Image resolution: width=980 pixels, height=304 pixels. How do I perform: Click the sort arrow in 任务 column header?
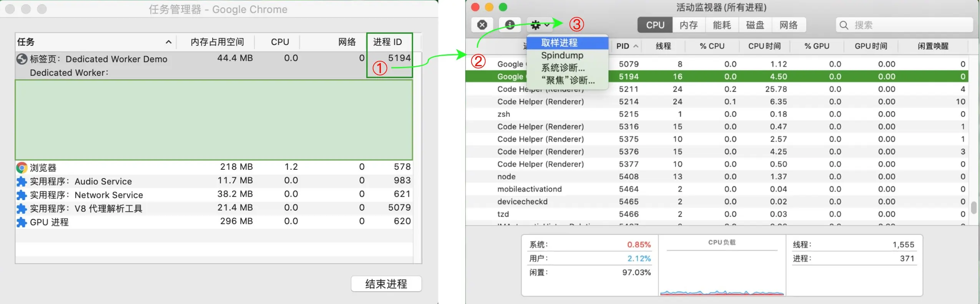168,42
